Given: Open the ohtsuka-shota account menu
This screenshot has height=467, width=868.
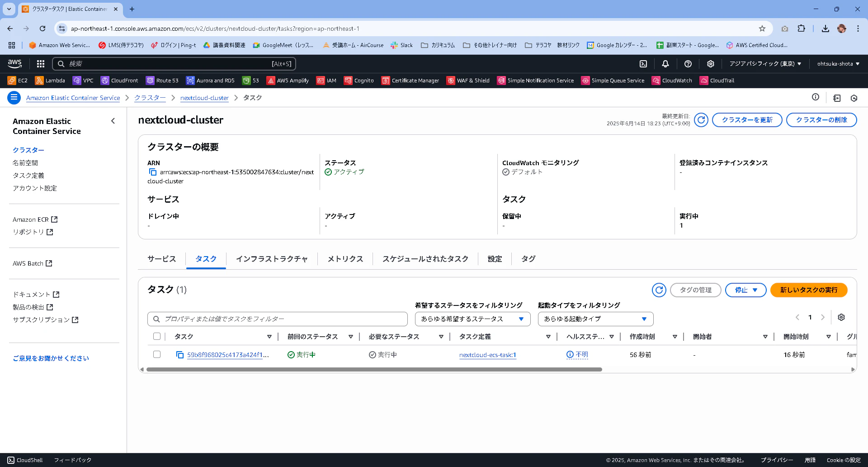Looking at the screenshot, I should 838,64.
